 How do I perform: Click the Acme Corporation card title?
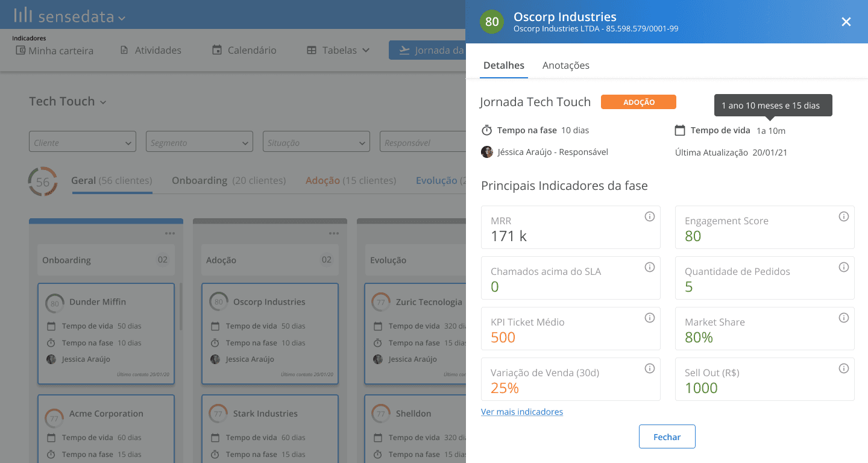pos(106,414)
